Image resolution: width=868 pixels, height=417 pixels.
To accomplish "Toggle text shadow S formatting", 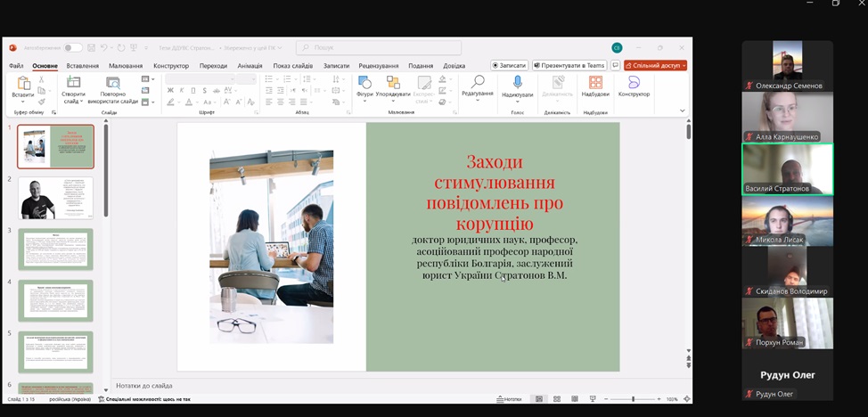I will [204, 90].
